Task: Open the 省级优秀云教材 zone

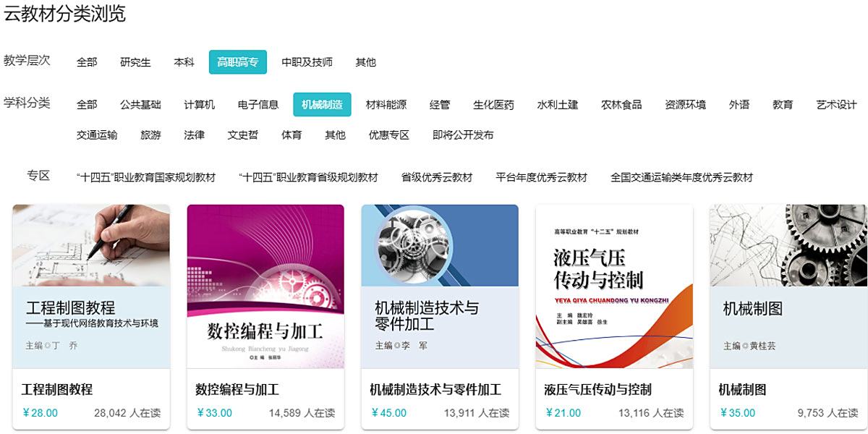Action: pyautogui.click(x=436, y=177)
